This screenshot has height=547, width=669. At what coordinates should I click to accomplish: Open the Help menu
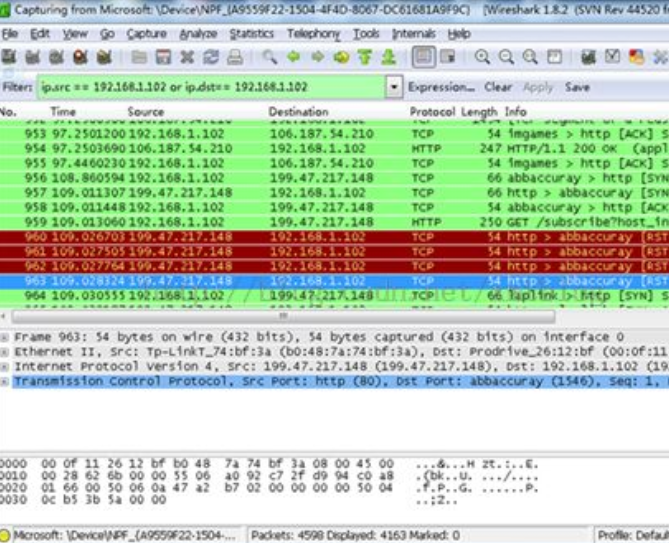pyautogui.click(x=459, y=34)
